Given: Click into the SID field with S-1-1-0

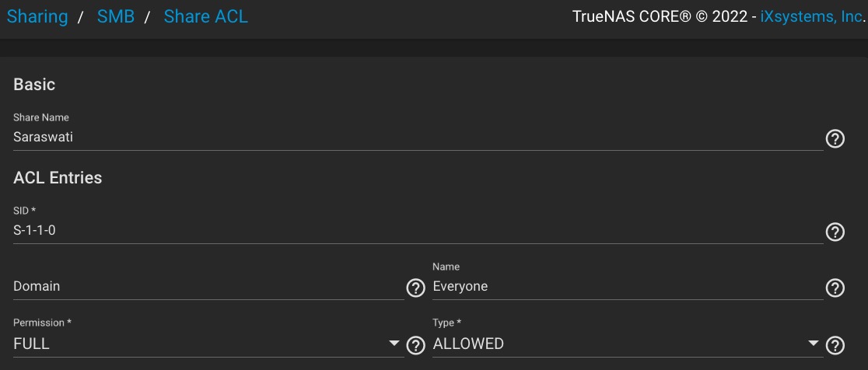Looking at the screenshot, I should 418,231.
